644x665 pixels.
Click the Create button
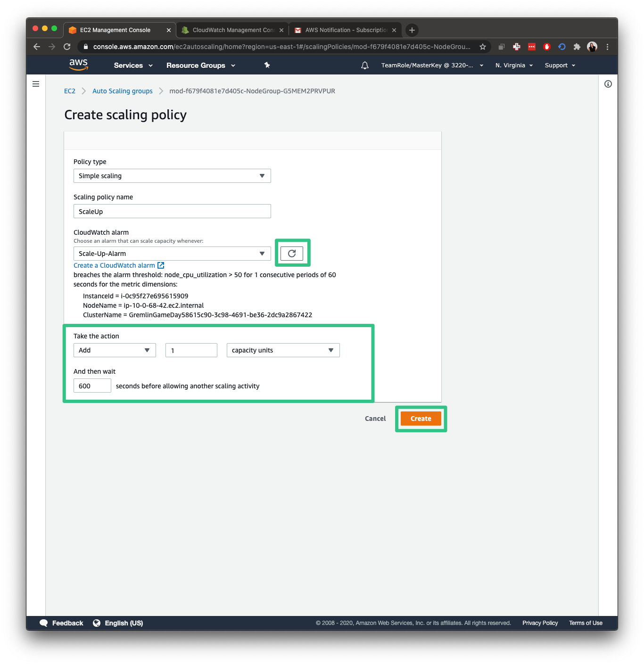point(421,419)
